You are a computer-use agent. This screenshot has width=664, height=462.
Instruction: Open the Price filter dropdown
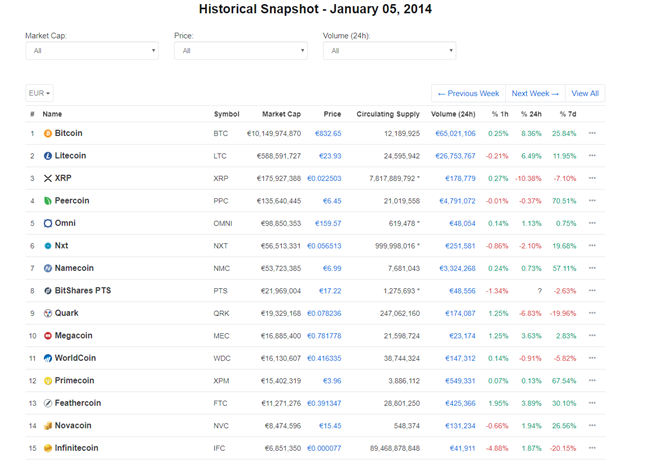[241, 51]
